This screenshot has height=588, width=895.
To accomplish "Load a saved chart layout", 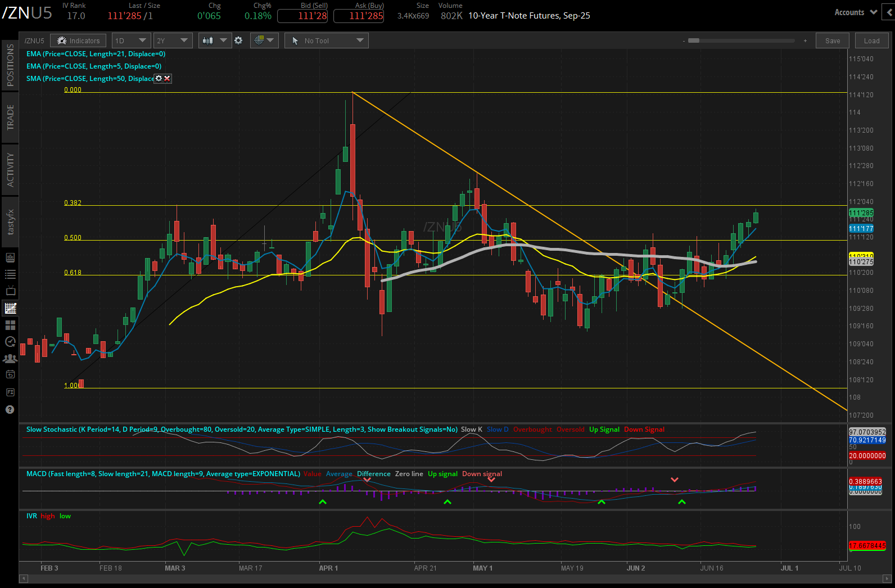I will (871, 40).
